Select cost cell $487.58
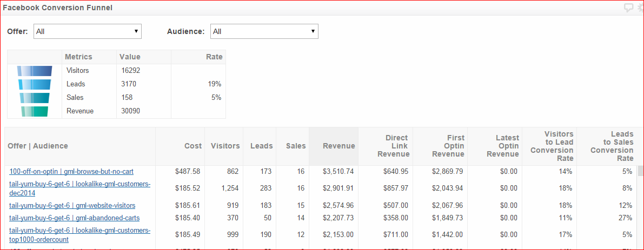Screen dimensions: 644x250 click(x=189, y=172)
